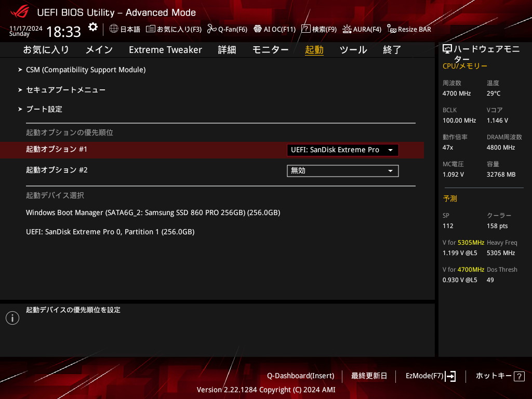Viewport: 532px width, 399px height.
Task: Click 予測 prediction heading
Action: [450, 198]
